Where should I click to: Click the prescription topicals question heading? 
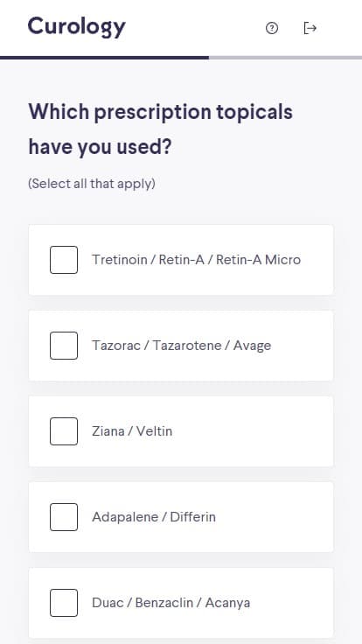click(161, 129)
